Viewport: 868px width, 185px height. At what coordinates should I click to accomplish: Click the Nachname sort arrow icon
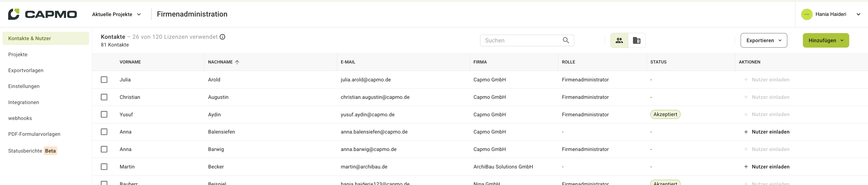(x=237, y=62)
